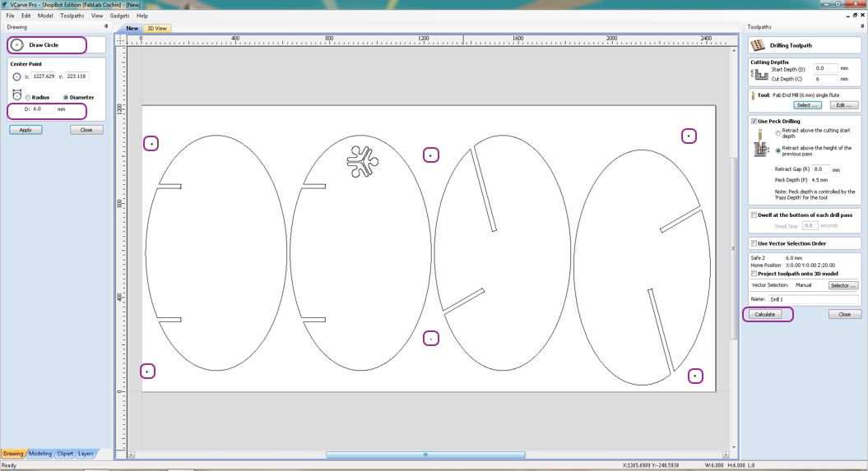Click the Cutting Depths diagram icon

point(759,75)
